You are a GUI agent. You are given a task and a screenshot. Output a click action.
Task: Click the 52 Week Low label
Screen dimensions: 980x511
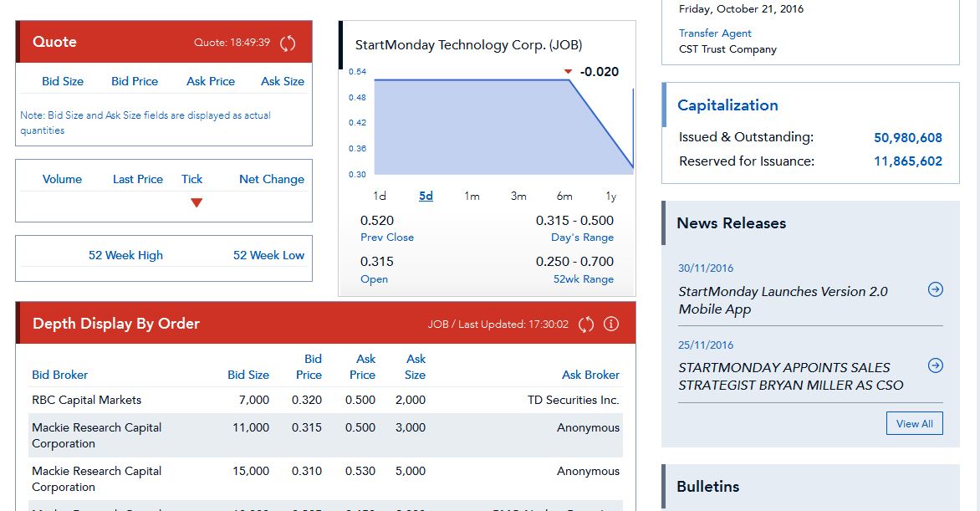(x=268, y=255)
